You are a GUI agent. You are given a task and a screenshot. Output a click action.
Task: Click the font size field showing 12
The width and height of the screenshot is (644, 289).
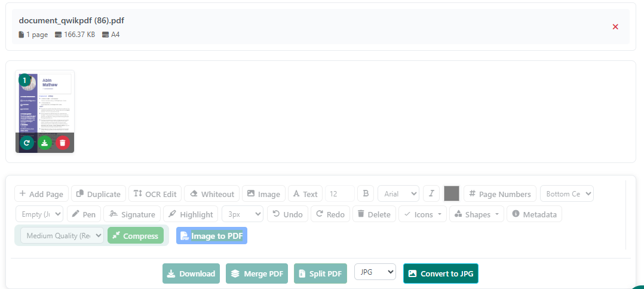coord(339,194)
